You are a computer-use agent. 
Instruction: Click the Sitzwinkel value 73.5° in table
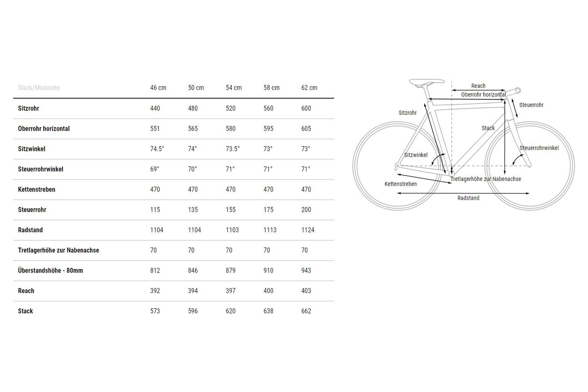[x=233, y=149]
